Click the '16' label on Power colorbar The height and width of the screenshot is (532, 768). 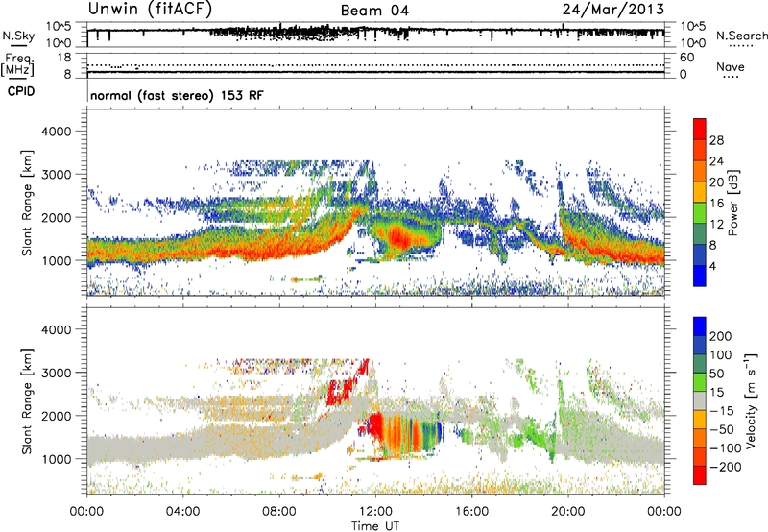[x=716, y=204]
